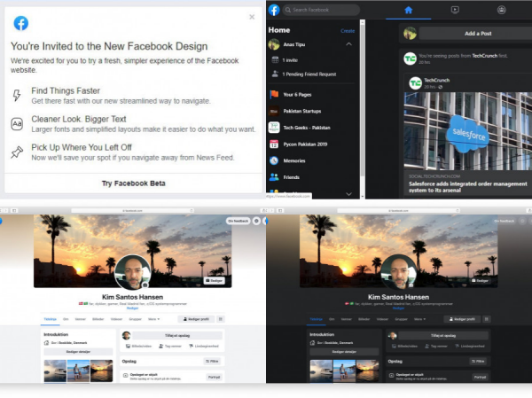Click the TechCrunch avatar on the post

point(415,83)
